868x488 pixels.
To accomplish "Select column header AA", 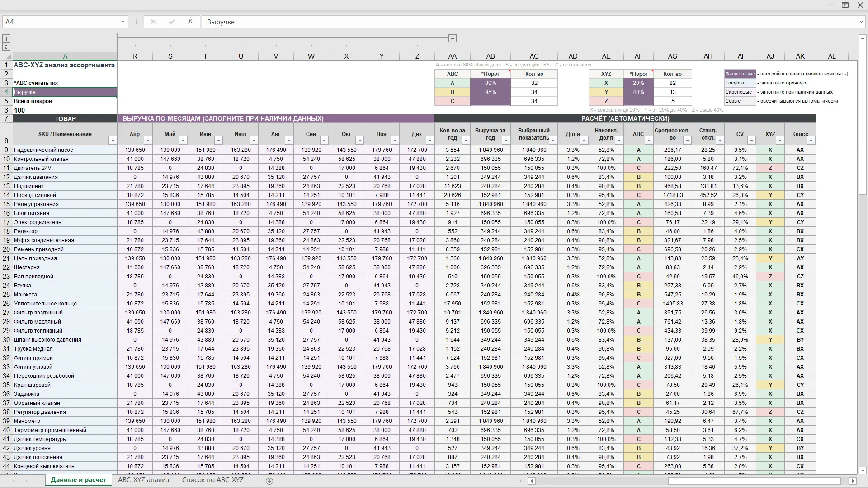I will tap(452, 56).
